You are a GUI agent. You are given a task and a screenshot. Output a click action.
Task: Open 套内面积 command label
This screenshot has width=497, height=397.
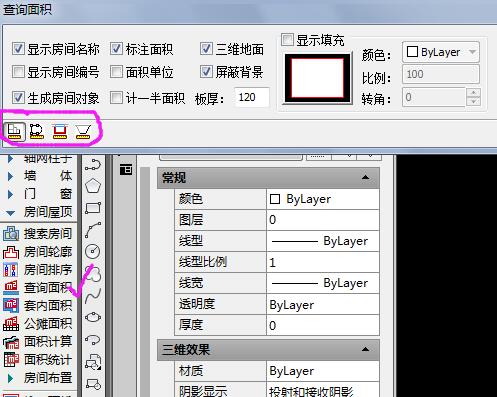click(x=48, y=305)
